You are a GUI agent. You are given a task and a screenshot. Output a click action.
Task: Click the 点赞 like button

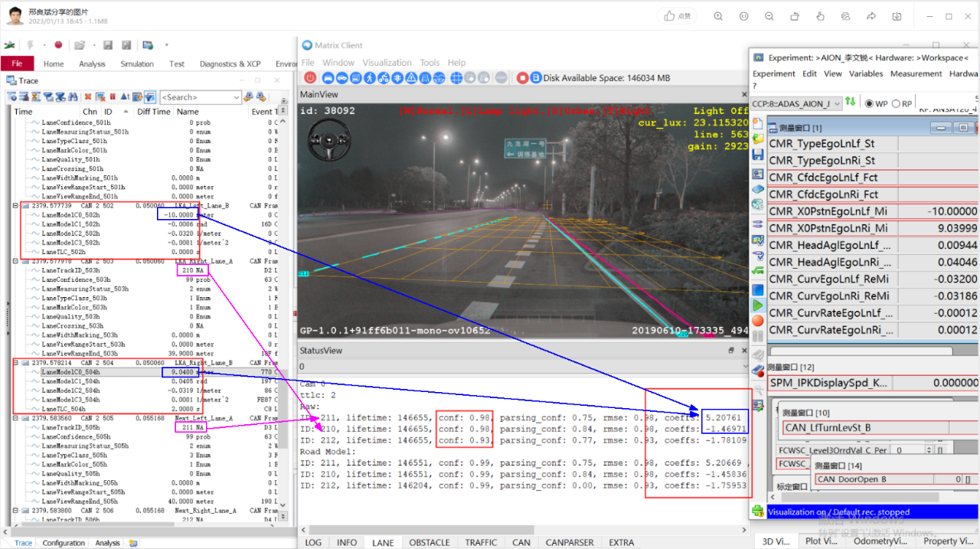click(x=677, y=16)
